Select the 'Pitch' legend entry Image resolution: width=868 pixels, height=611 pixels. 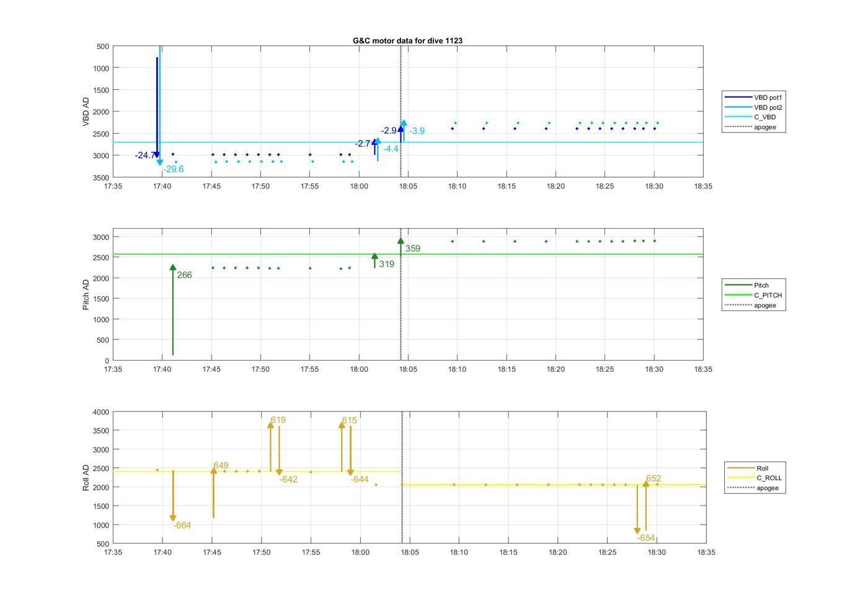coord(747,285)
